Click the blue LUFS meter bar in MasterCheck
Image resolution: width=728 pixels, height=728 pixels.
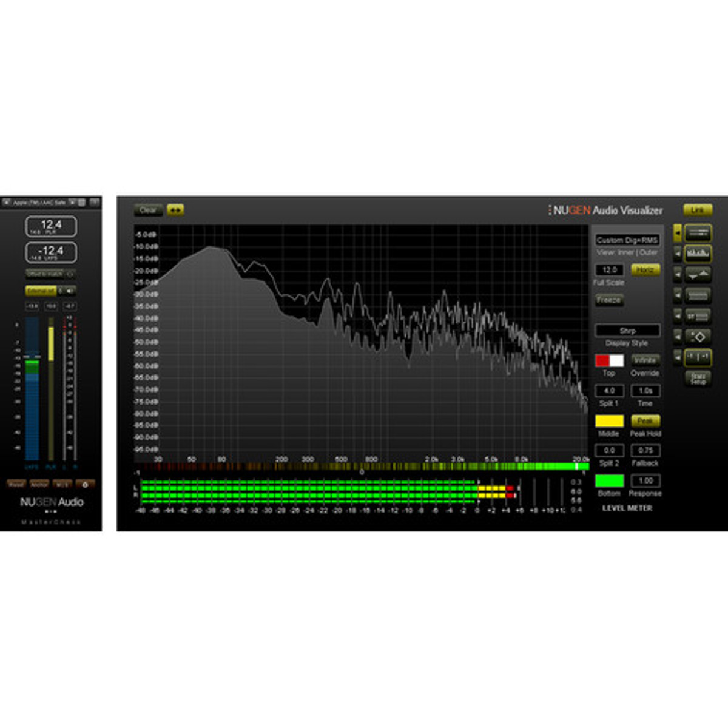[32, 389]
